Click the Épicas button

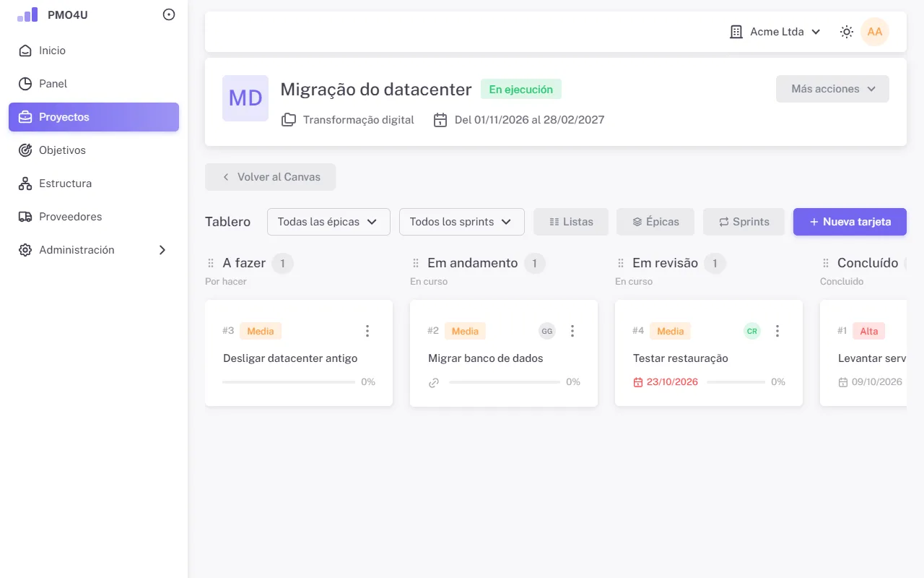(x=655, y=222)
